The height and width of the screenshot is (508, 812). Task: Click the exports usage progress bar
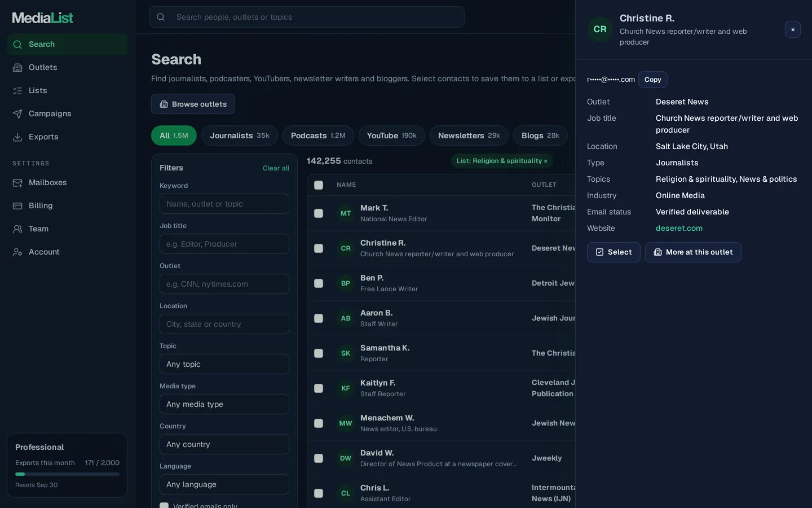pyautogui.click(x=67, y=474)
